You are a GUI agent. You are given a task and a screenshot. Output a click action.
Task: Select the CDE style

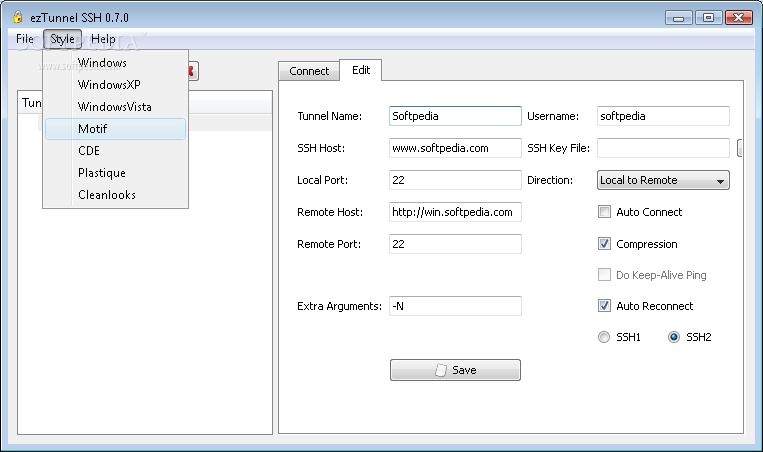coord(115,151)
